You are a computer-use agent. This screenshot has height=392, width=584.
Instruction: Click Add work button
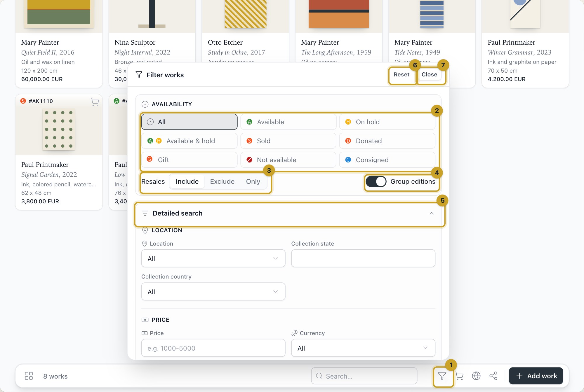tap(536, 376)
